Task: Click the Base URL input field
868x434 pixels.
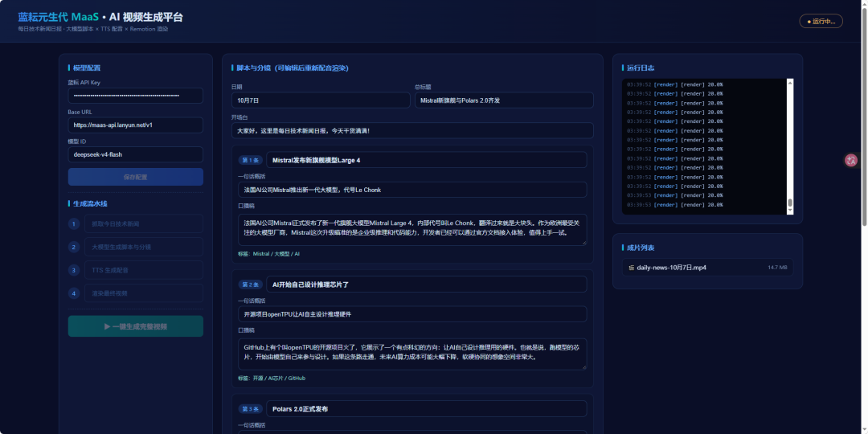Action: coord(136,125)
